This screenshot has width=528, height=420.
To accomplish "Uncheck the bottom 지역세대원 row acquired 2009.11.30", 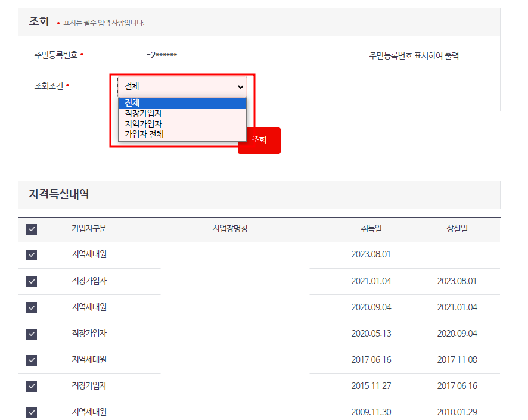I will point(31,411).
